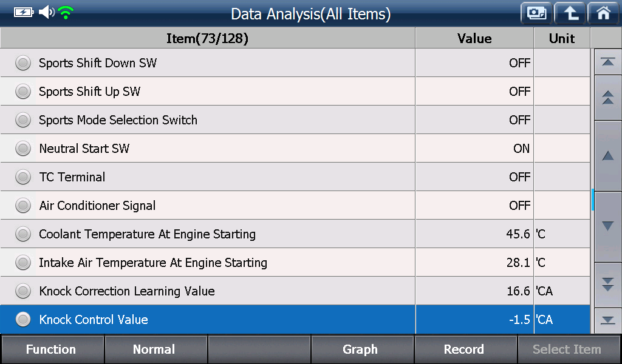The width and height of the screenshot is (622, 364).
Task: Click the Knock Correction Learning Value row
Action: click(295, 291)
